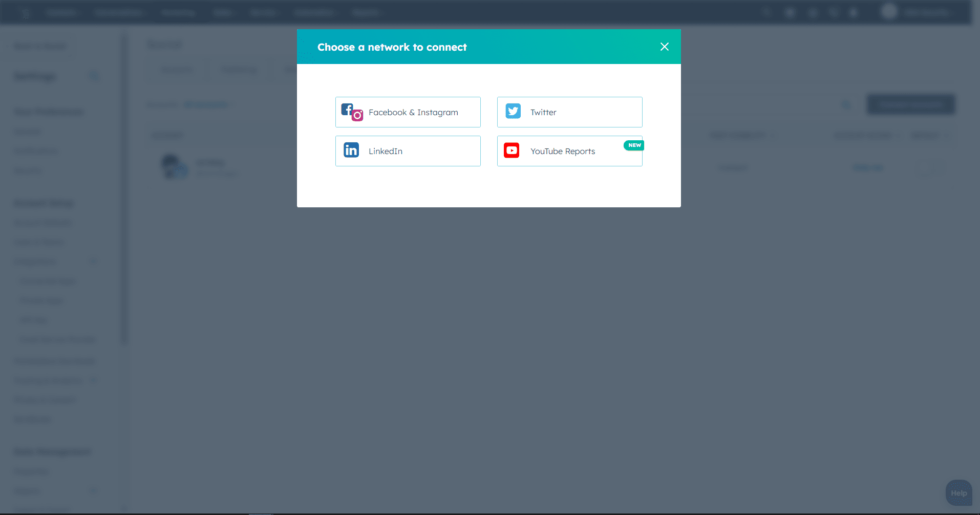Choose Facebook & Instagram network option
Image resolution: width=980 pixels, height=515 pixels.
(408, 112)
